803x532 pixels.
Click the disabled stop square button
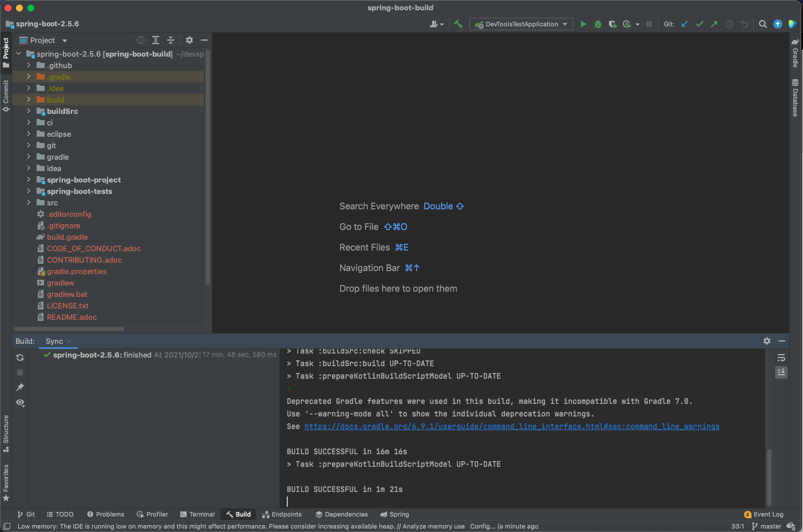pyautogui.click(x=649, y=24)
